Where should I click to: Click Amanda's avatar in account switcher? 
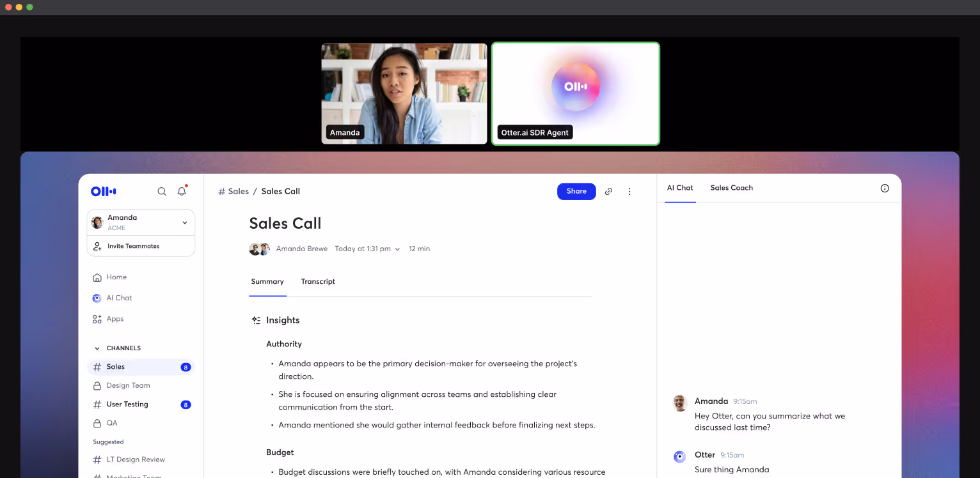(x=97, y=222)
